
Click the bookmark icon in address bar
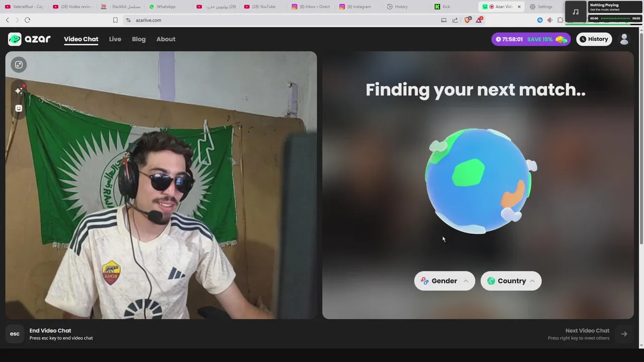115,20
